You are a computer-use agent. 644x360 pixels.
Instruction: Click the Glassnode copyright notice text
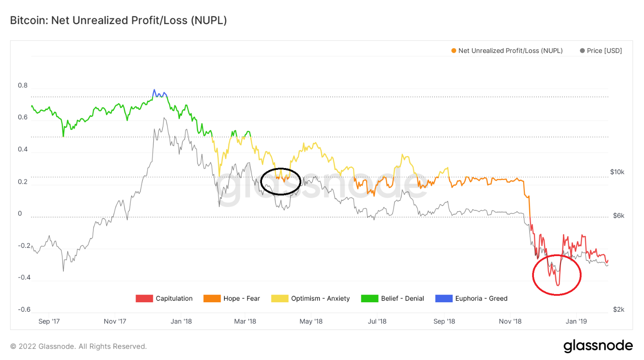79,346
